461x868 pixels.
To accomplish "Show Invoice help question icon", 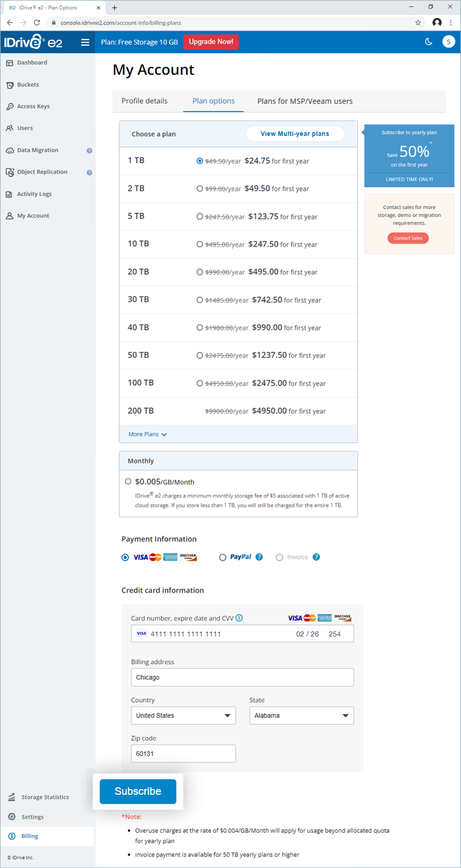I will [x=316, y=557].
